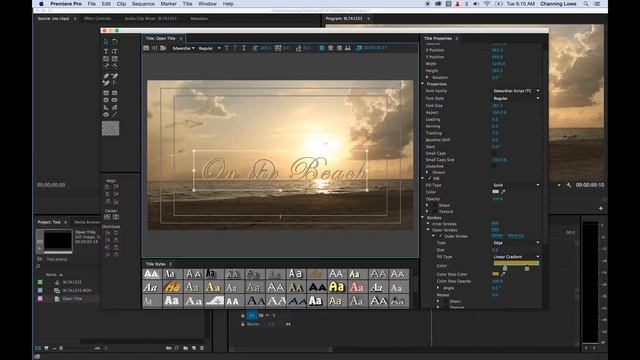Open the Sequence menu

(x=143, y=4)
